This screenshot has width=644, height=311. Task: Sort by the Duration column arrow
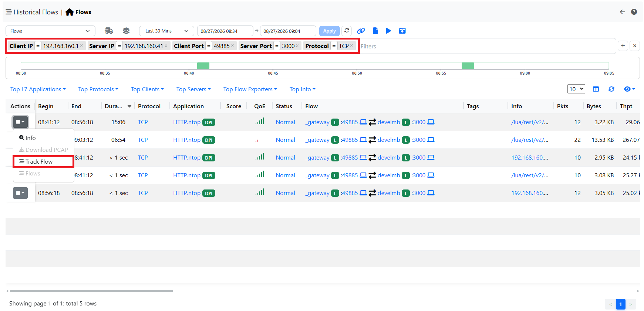click(x=129, y=106)
